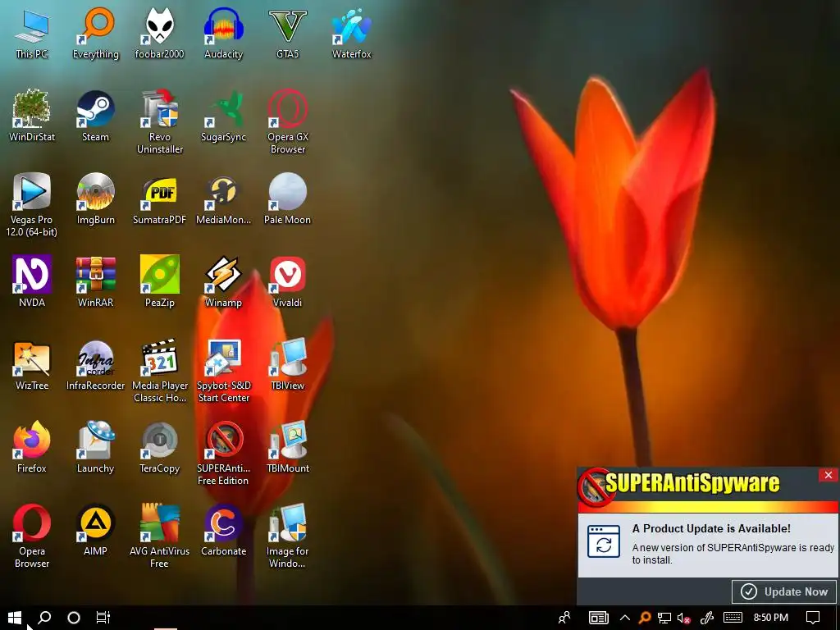Select the Opera GX Browser icon

point(288,121)
